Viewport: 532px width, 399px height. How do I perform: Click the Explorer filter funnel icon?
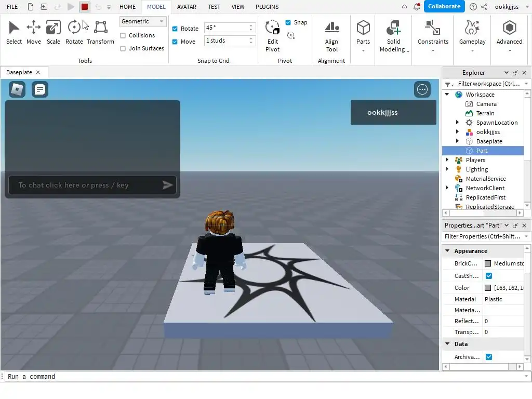click(448, 84)
